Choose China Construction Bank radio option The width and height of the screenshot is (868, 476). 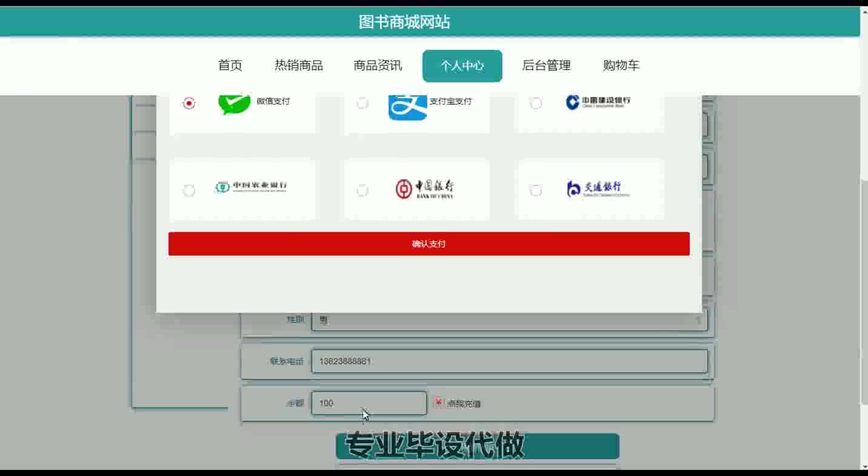click(536, 103)
